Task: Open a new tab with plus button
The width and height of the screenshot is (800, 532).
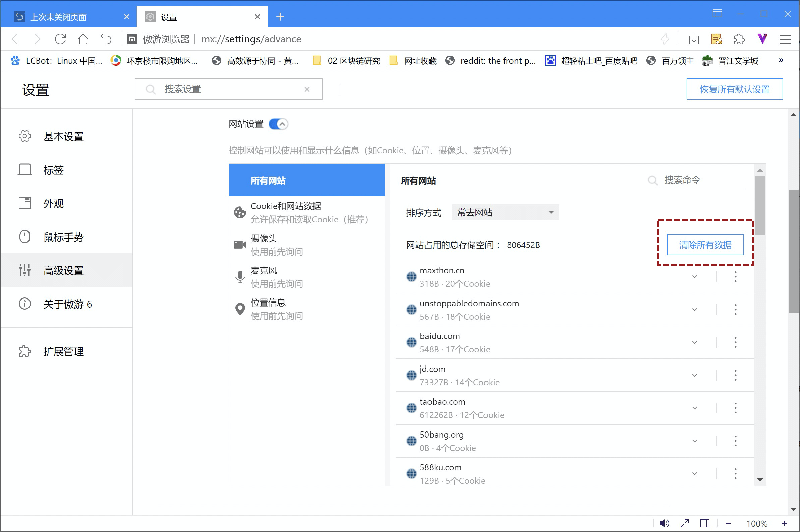Action: pyautogui.click(x=280, y=17)
